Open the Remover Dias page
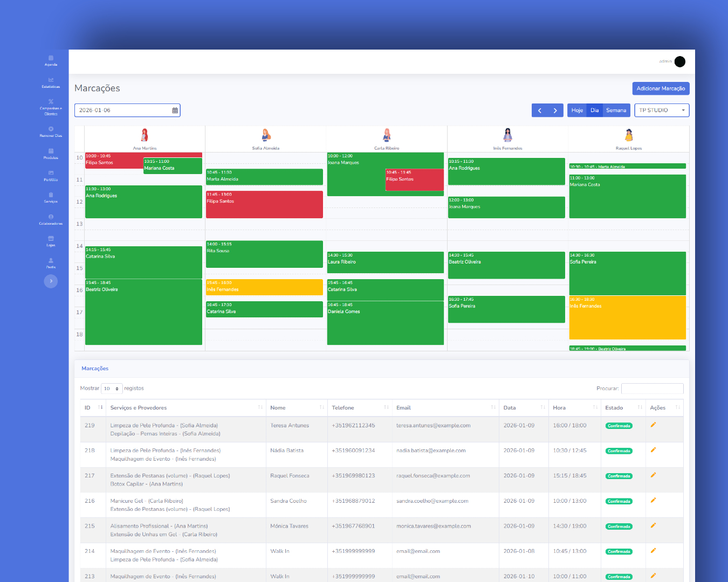 (x=51, y=131)
